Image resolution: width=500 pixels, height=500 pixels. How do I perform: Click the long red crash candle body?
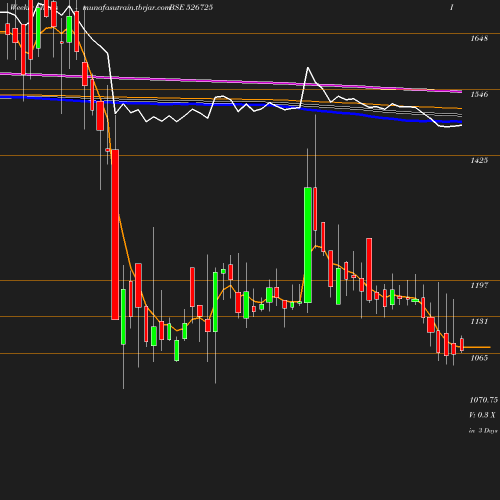click(x=115, y=235)
